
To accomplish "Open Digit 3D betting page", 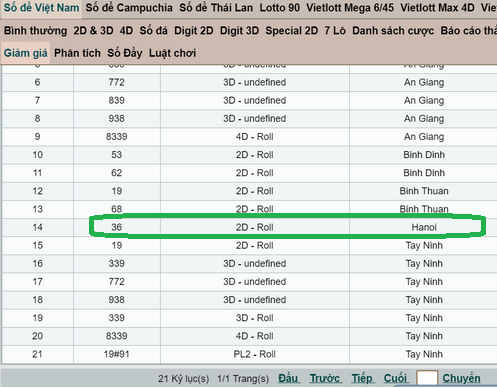I will (239, 31).
